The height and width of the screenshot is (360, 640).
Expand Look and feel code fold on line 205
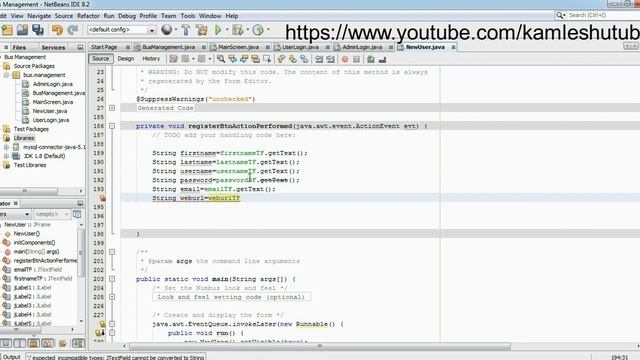(112, 297)
